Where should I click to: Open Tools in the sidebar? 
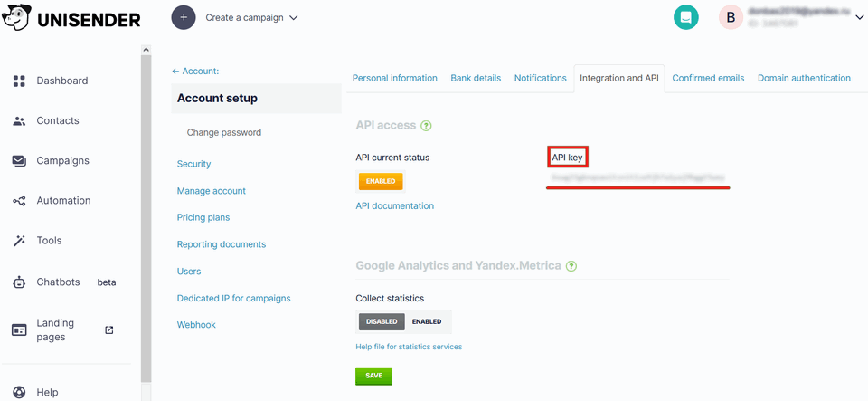click(x=49, y=241)
